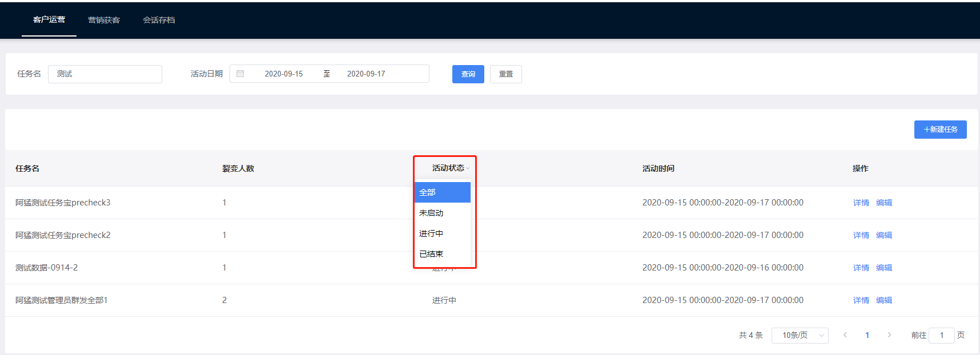Focus the 任务名 input field
Viewport: 980px width, 355px height.
(x=105, y=74)
